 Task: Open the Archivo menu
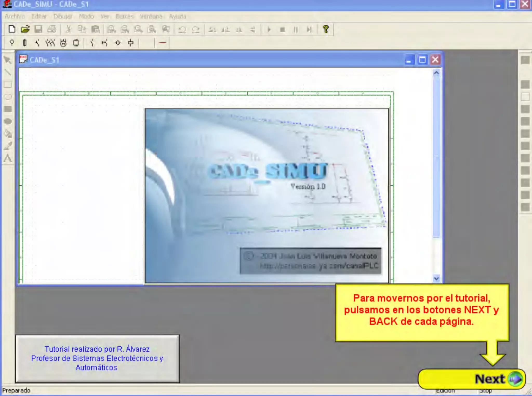pos(15,16)
